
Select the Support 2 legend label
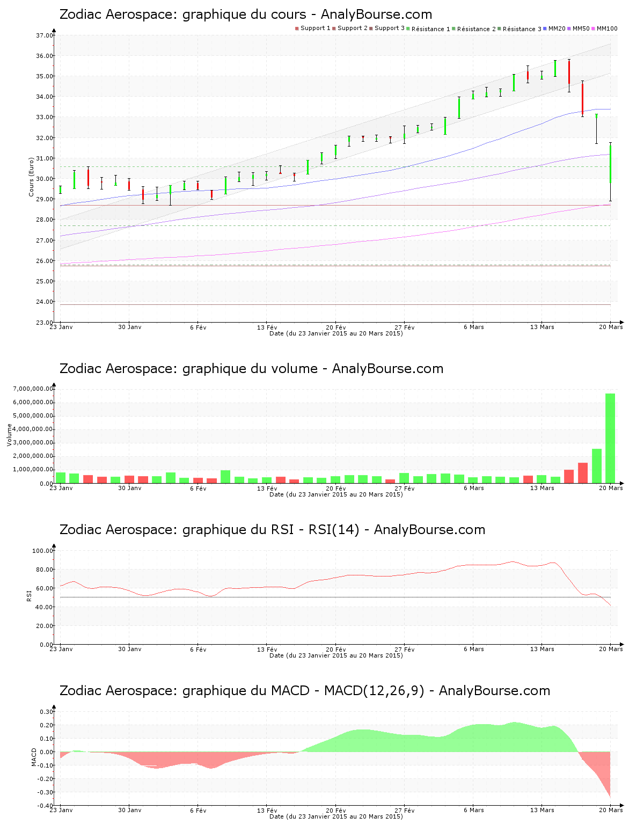pyautogui.click(x=353, y=28)
